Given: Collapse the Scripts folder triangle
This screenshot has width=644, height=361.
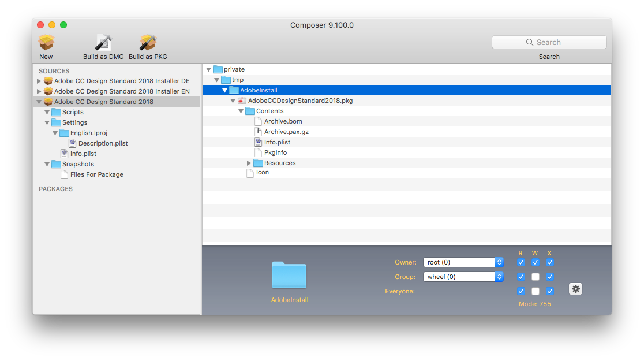Looking at the screenshot, I should [x=47, y=112].
